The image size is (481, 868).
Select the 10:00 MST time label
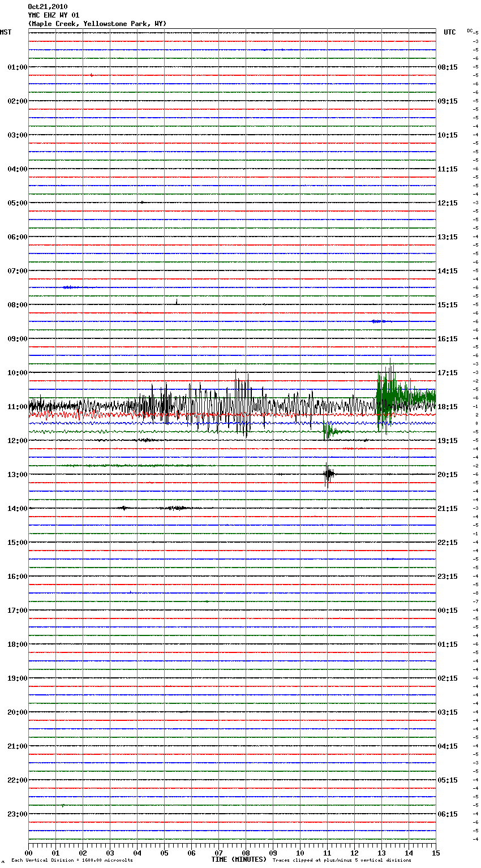click(17, 373)
